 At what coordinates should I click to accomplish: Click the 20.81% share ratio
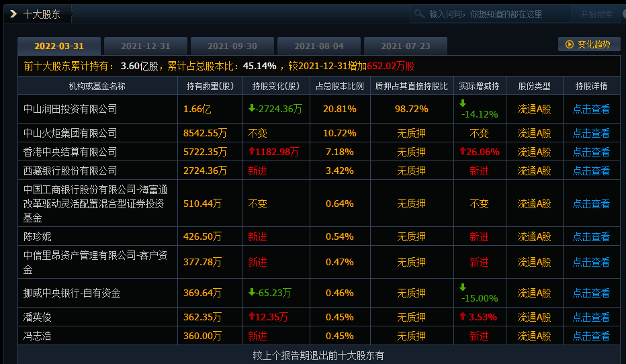(x=340, y=109)
